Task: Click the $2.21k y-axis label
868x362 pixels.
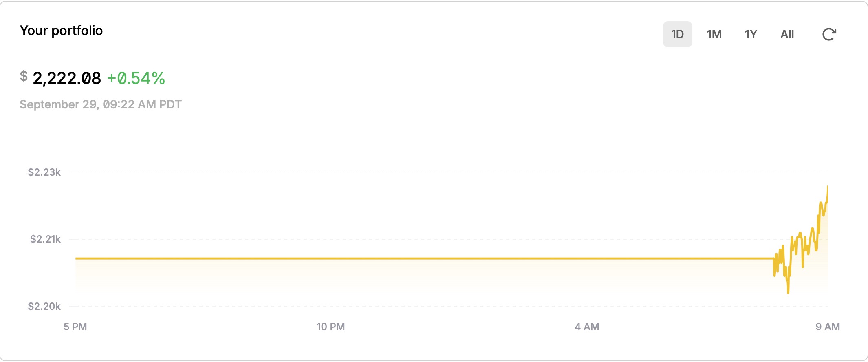Action: click(x=45, y=239)
